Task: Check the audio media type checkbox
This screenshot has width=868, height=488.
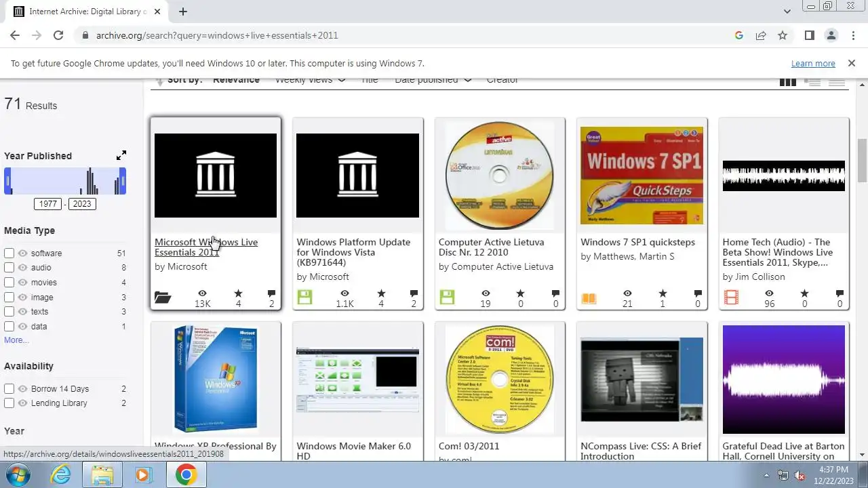Action: coord(9,268)
